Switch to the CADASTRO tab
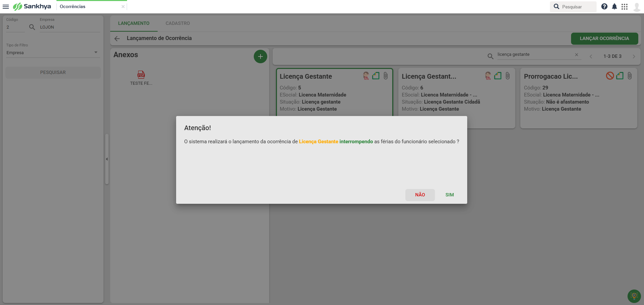 [178, 23]
